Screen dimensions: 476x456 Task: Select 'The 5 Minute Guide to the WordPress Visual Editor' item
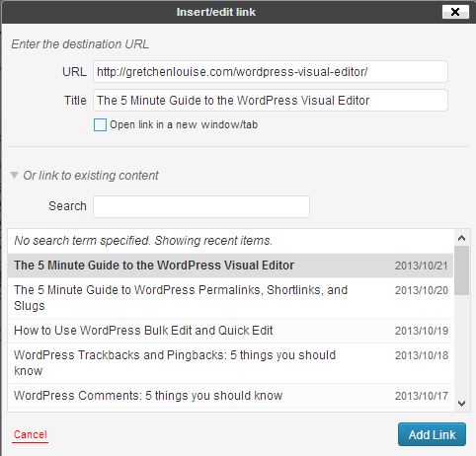click(x=230, y=266)
